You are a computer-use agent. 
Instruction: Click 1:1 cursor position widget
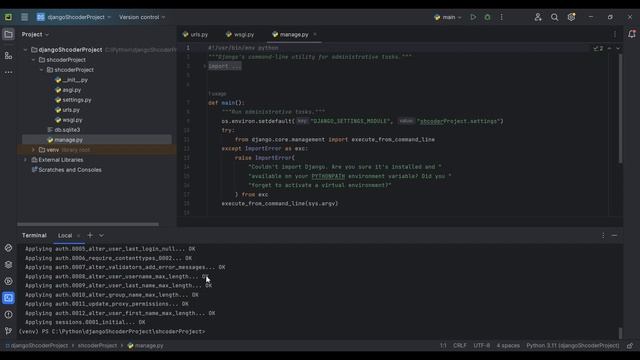[443, 346]
